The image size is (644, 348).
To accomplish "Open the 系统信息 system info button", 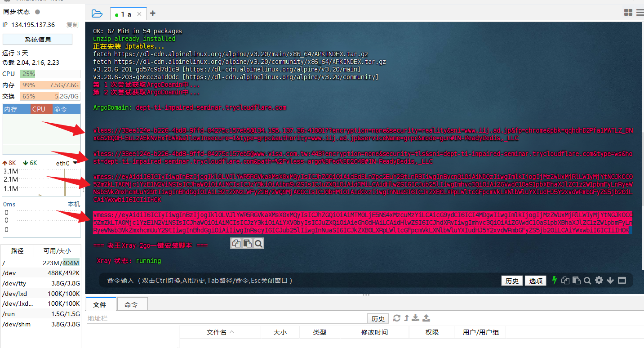I will [38, 40].
